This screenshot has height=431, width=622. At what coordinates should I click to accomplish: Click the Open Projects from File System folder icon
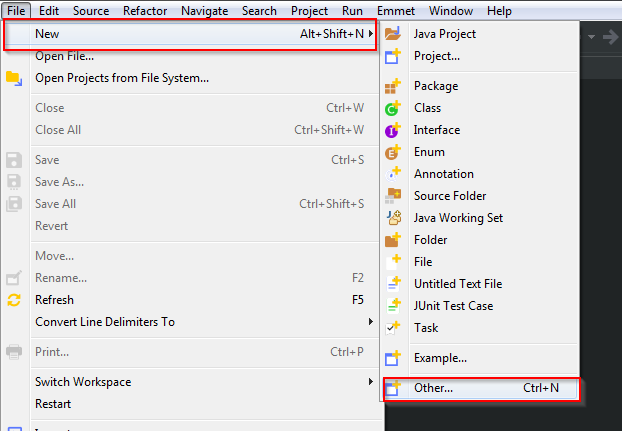click(x=14, y=78)
